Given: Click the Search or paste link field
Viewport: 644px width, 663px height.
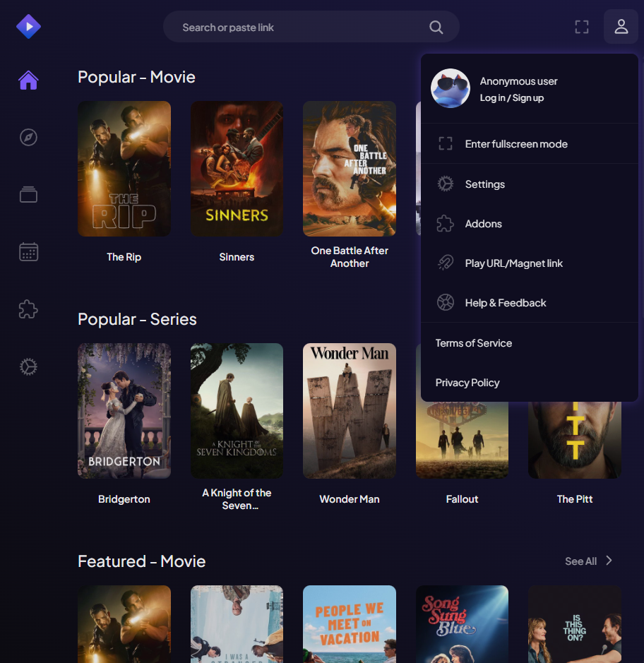Looking at the screenshot, I should point(297,28).
